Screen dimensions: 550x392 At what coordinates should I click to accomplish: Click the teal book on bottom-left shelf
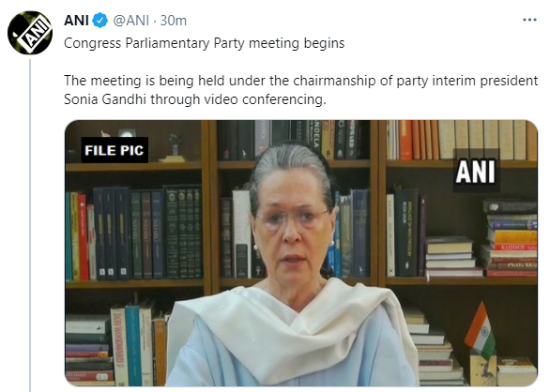[x=133, y=345]
